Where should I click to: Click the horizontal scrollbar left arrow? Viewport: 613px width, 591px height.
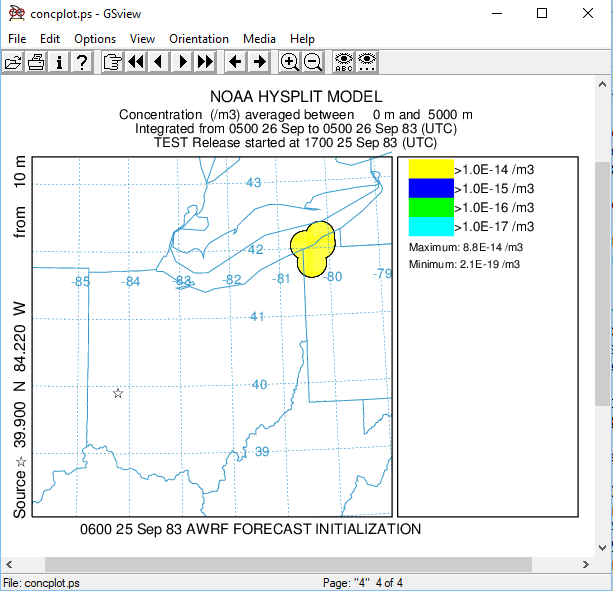click(9, 564)
